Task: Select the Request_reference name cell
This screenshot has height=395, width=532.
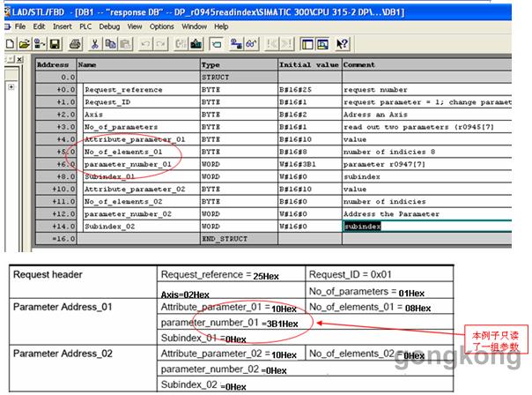Action: pos(142,90)
